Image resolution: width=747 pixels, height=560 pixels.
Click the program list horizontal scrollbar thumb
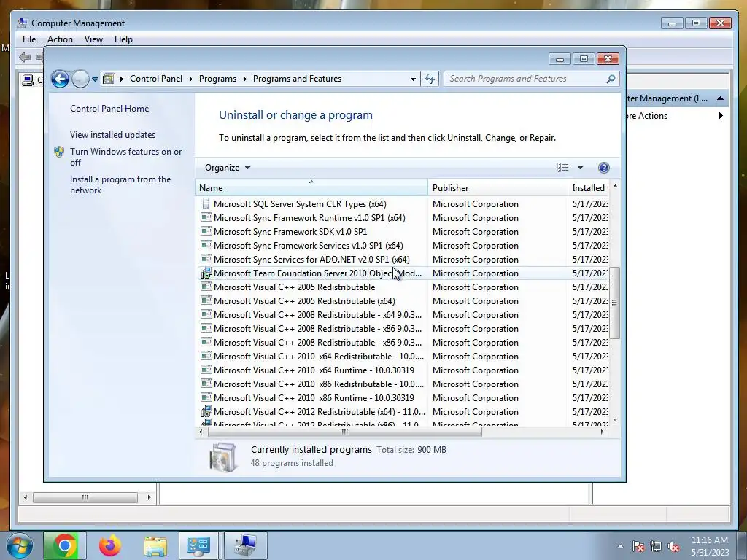(x=345, y=432)
